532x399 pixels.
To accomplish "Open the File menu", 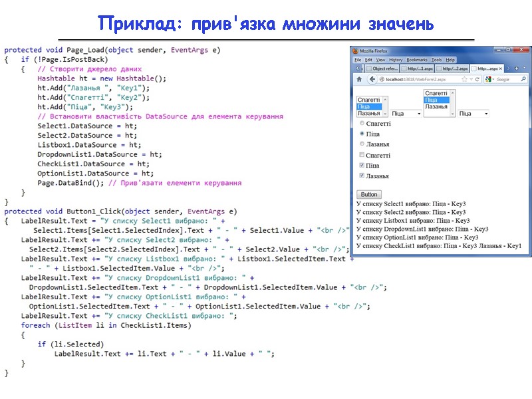I will tap(358, 60).
